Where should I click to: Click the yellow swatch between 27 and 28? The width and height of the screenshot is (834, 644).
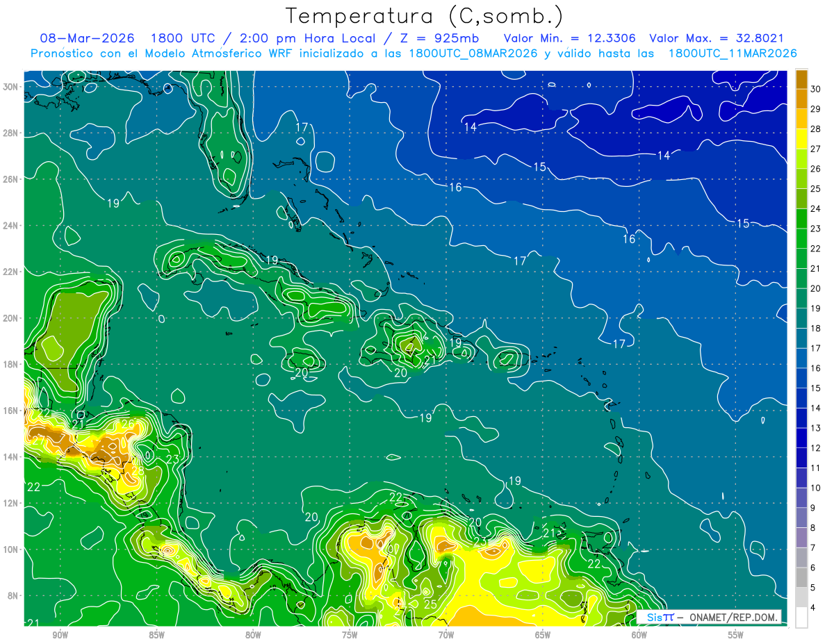[801, 138]
